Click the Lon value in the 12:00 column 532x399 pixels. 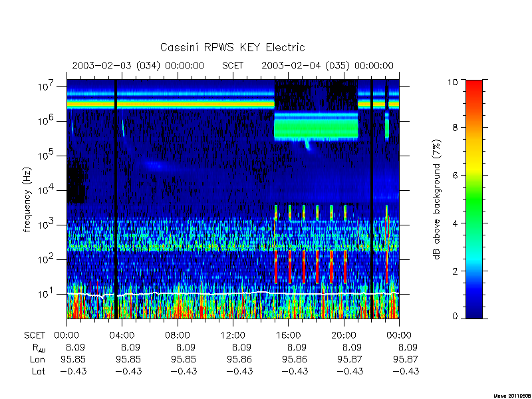(239, 359)
